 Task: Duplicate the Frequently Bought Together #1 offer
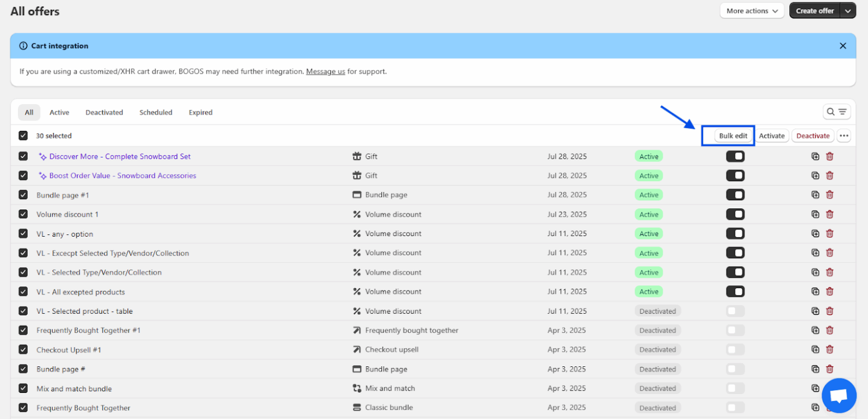[x=815, y=330]
